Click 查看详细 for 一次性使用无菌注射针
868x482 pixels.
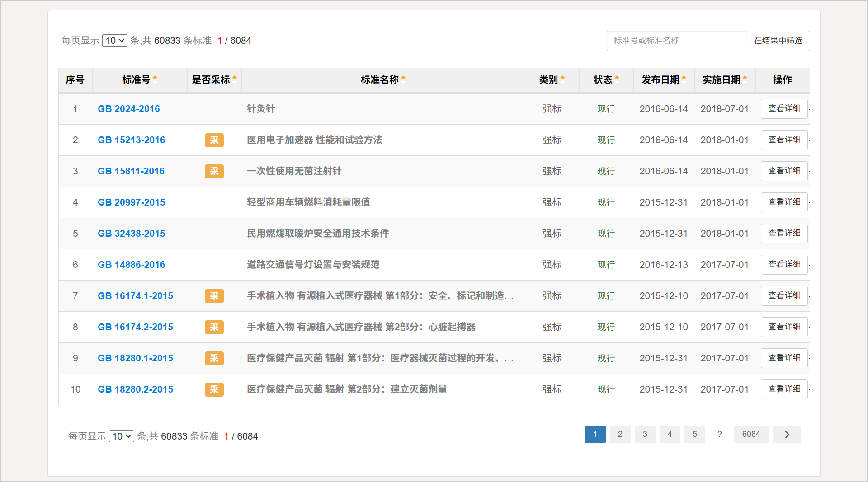[x=784, y=171]
